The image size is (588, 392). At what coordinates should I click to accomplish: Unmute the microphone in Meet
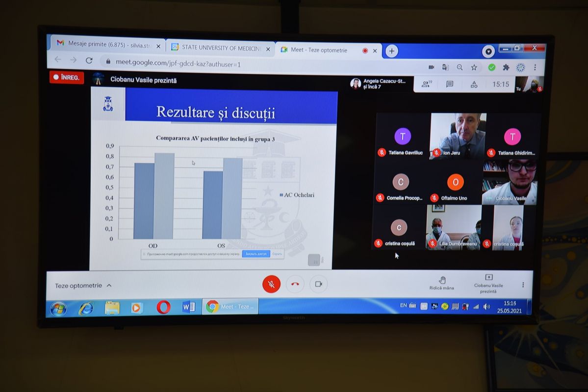pyautogui.click(x=271, y=284)
